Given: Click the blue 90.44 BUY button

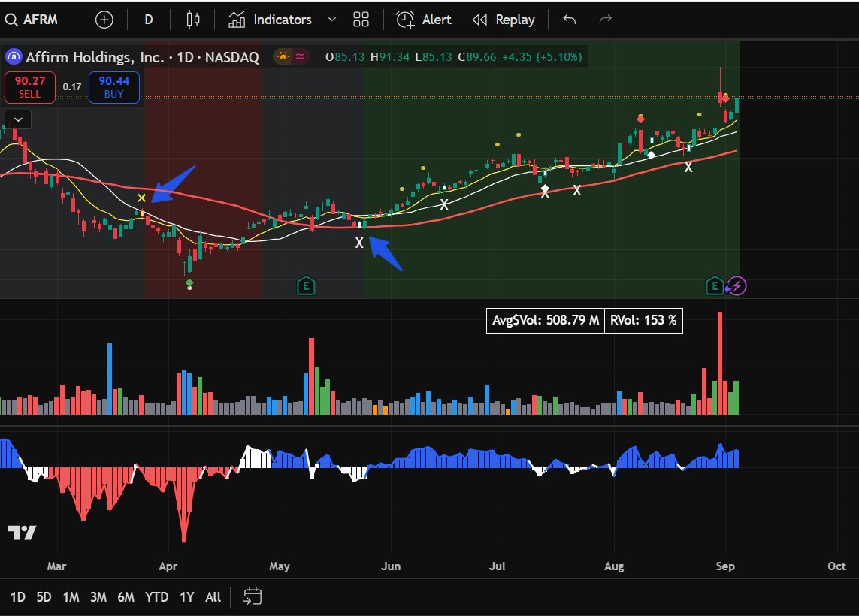Looking at the screenshot, I should (x=113, y=86).
